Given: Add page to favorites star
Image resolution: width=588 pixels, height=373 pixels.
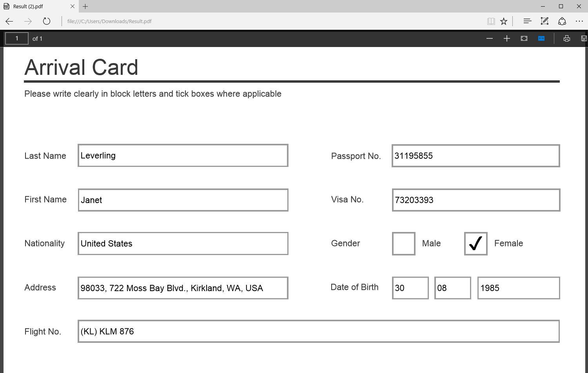Looking at the screenshot, I should [504, 21].
